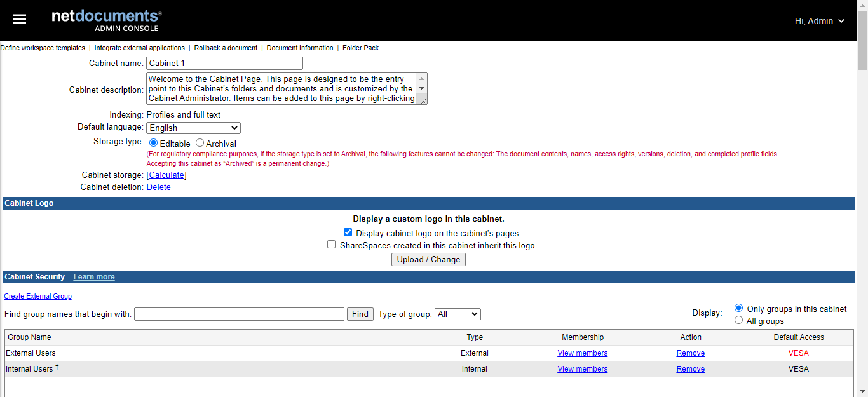Image resolution: width=868 pixels, height=397 pixels.
Task: Click the Upload / Change button
Action: [x=428, y=259]
